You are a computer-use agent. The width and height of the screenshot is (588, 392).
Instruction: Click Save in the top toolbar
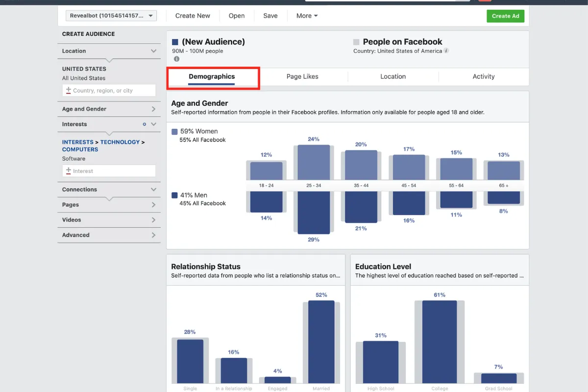click(270, 16)
